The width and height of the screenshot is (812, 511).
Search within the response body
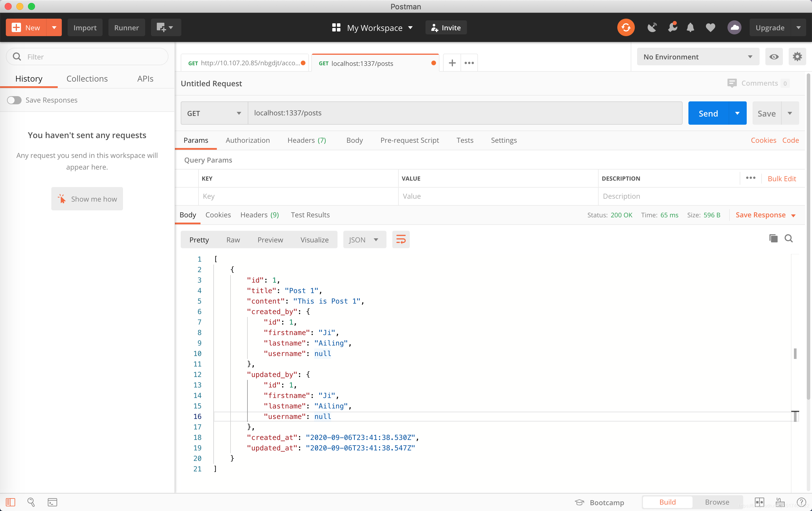pos(788,239)
